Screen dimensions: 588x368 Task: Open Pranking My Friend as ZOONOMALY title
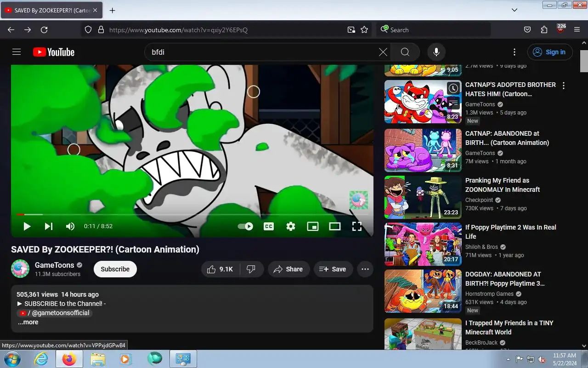click(x=503, y=185)
